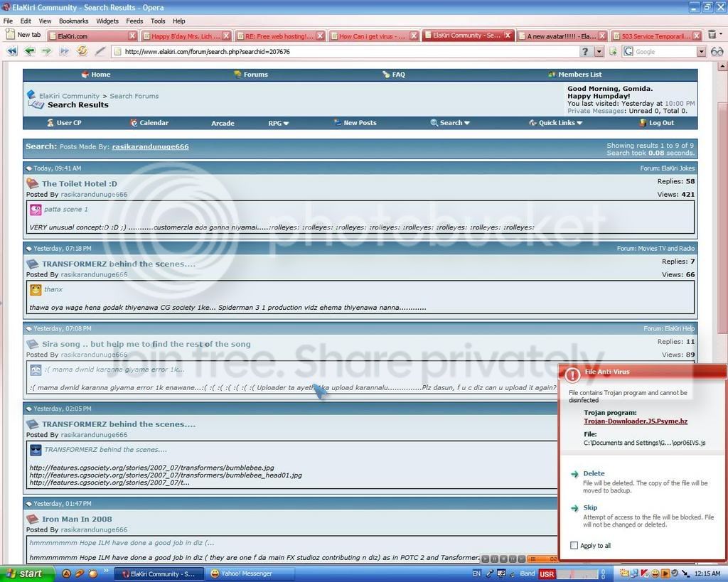This screenshot has width=728, height=582.
Task: Open the Trojan-Downloader.JS.Psyme.hz link
Action: pos(635,421)
